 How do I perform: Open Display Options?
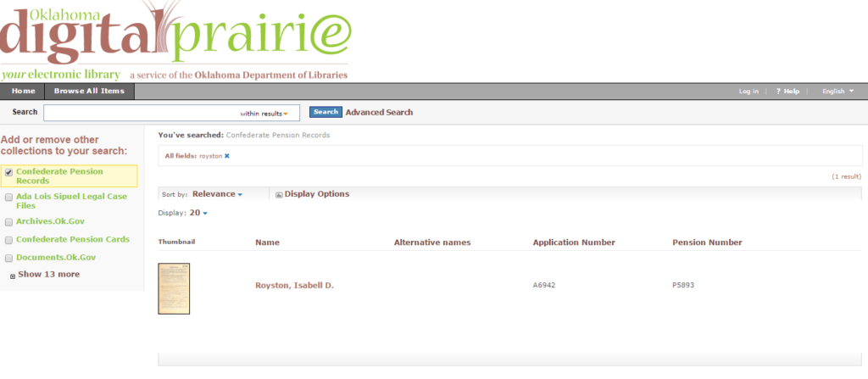(317, 194)
